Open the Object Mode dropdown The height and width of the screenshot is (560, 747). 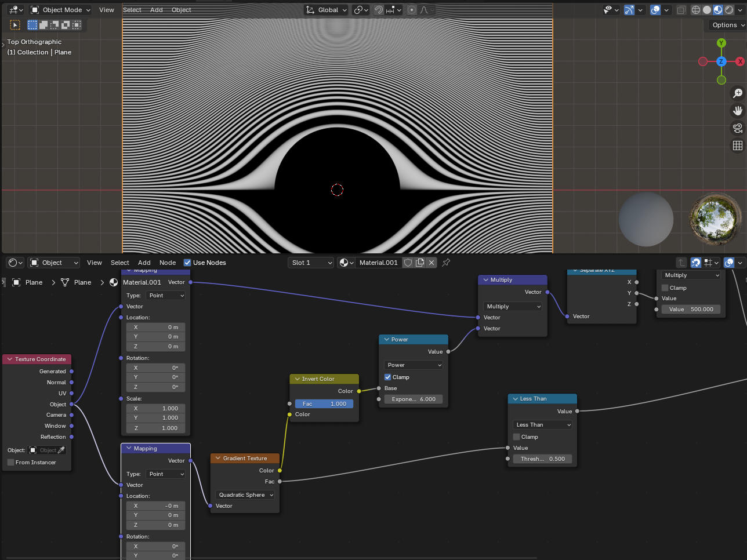(x=60, y=10)
